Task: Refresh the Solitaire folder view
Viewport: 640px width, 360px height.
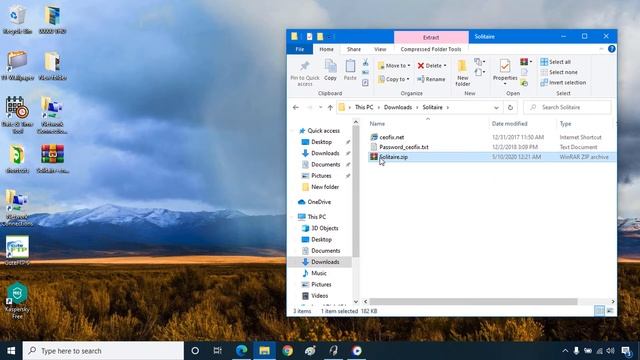Action: point(510,107)
